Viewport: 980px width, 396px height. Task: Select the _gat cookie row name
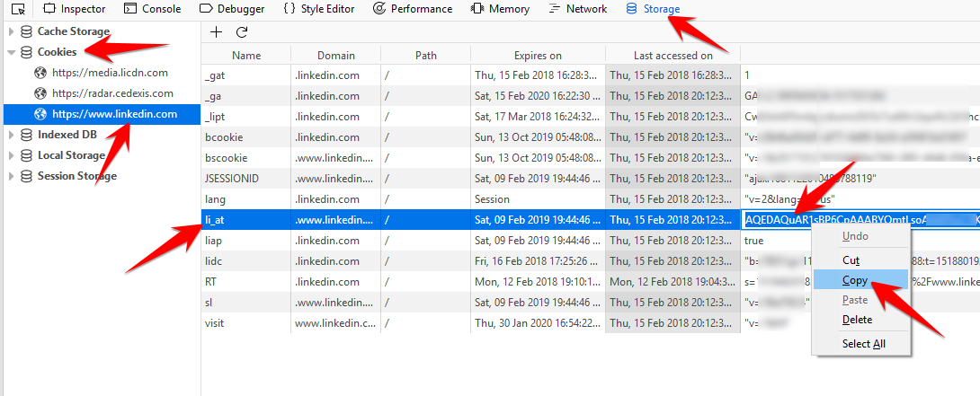point(214,75)
